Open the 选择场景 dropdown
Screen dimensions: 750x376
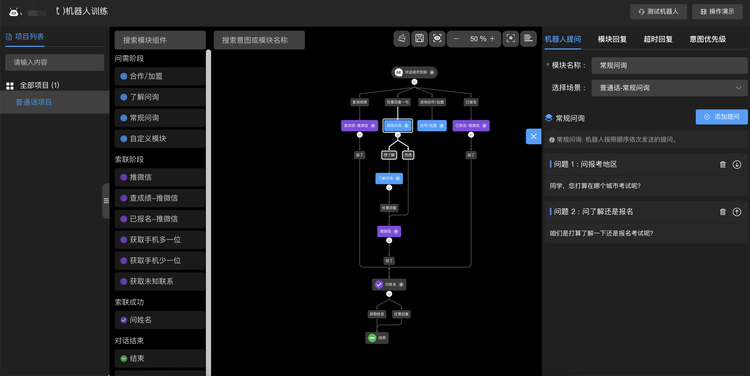(x=669, y=88)
